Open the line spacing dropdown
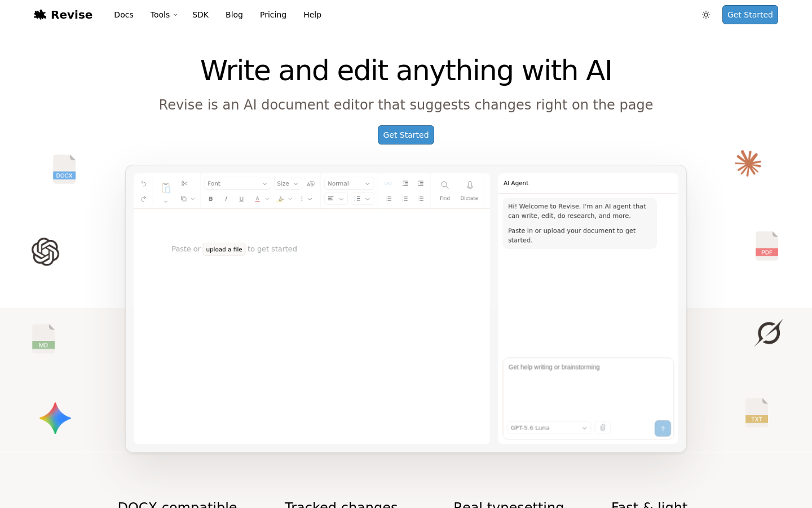The width and height of the screenshot is (812, 508). point(362,199)
